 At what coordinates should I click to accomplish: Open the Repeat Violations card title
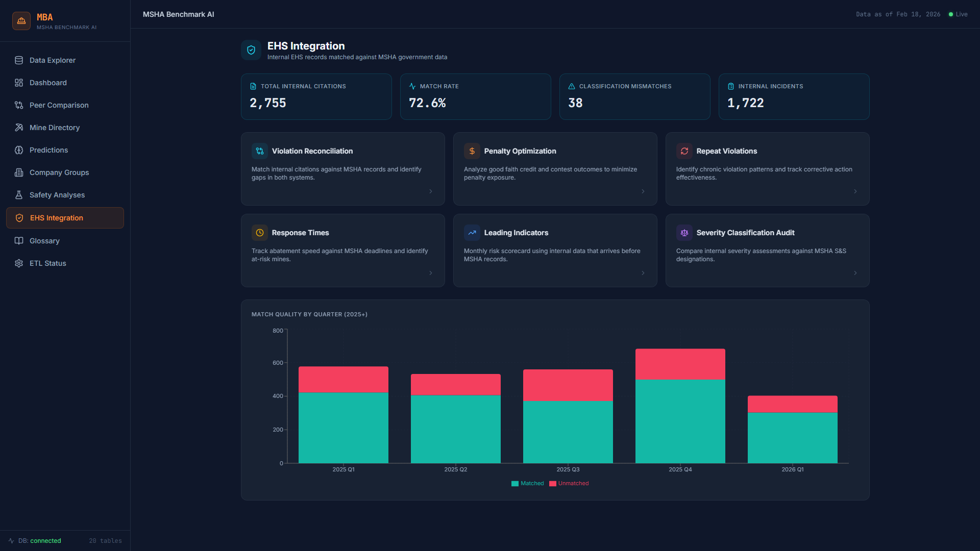[x=726, y=151]
